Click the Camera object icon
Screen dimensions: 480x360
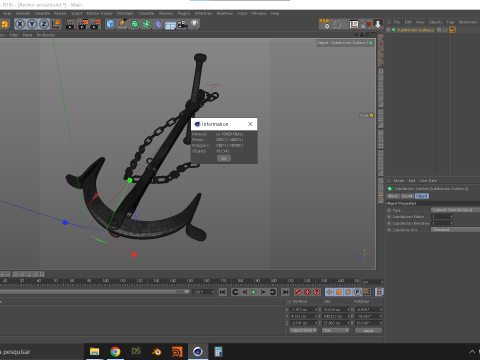(x=182, y=24)
